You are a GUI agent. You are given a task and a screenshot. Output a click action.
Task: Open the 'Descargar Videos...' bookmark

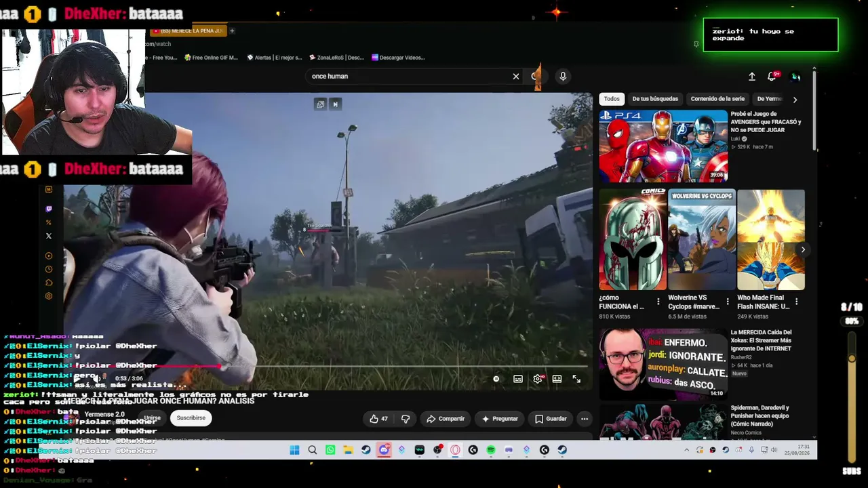click(398, 58)
